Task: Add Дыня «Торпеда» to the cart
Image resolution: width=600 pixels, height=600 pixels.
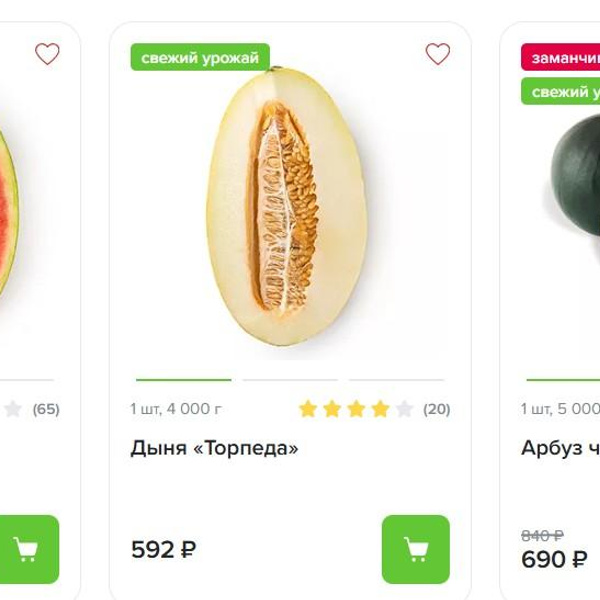Action: tap(415, 549)
